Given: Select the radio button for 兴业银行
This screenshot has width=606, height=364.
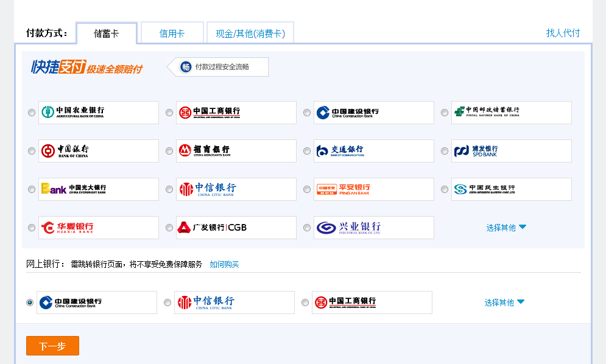Looking at the screenshot, I should [307, 228].
